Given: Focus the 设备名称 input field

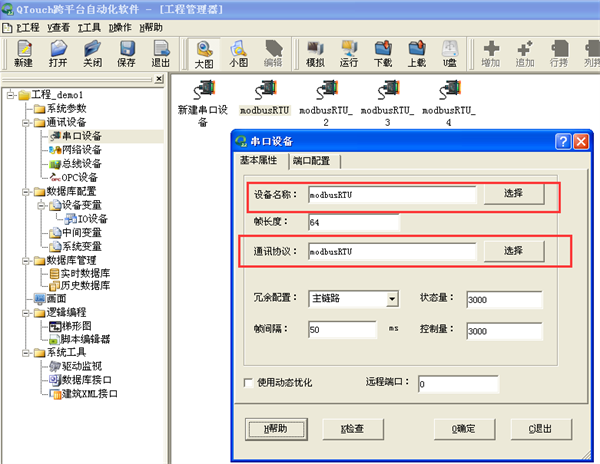Looking at the screenshot, I should (x=392, y=195).
